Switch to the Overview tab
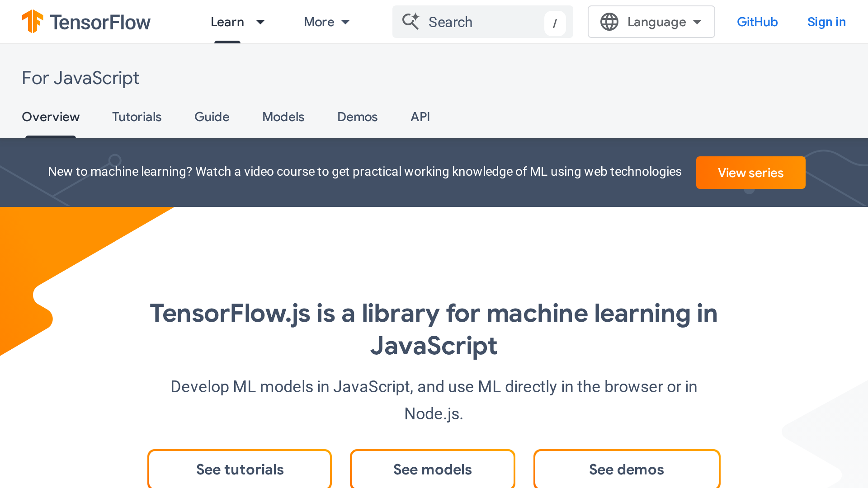868x488 pixels. click(x=51, y=117)
